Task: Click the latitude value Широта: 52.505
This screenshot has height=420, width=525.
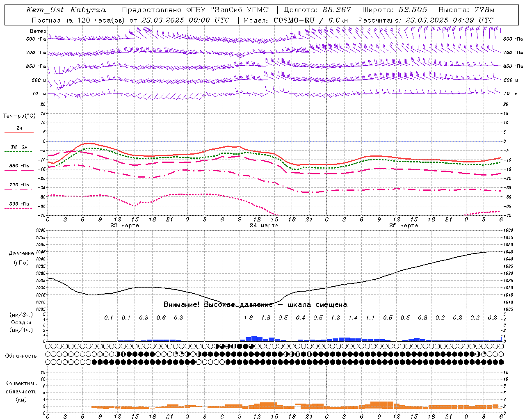Action: (395, 10)
